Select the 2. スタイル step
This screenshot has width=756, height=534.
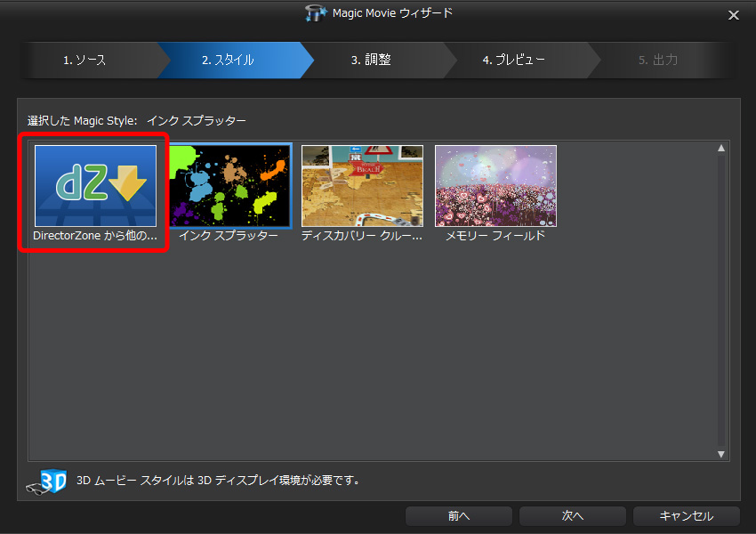[228, 61]
